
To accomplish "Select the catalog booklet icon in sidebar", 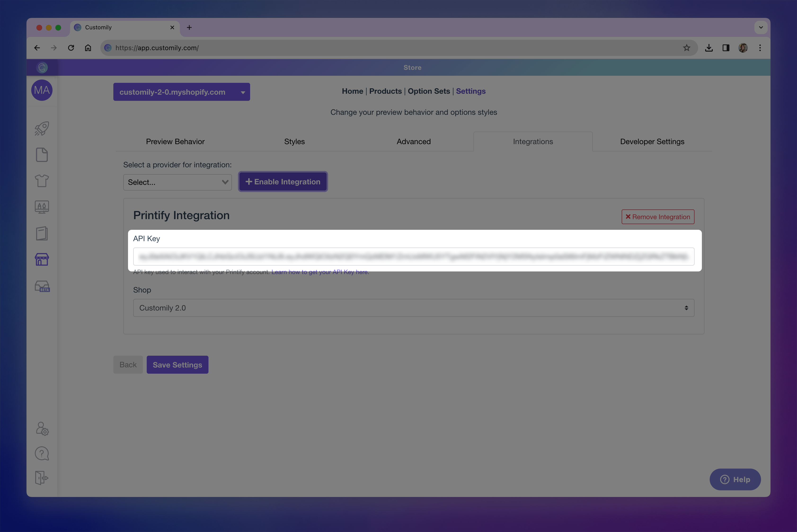I will point(41,233).
